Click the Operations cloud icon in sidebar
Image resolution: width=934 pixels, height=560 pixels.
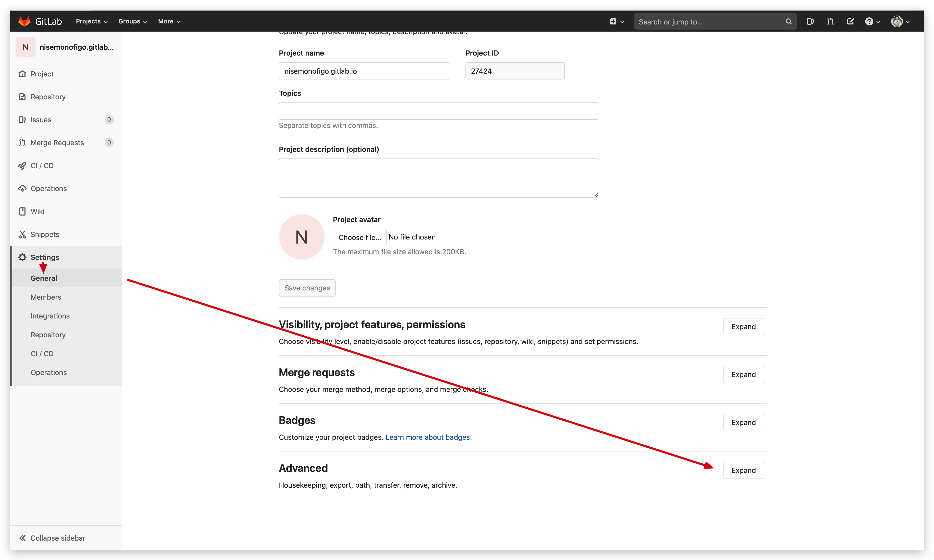tap(22, 189)
